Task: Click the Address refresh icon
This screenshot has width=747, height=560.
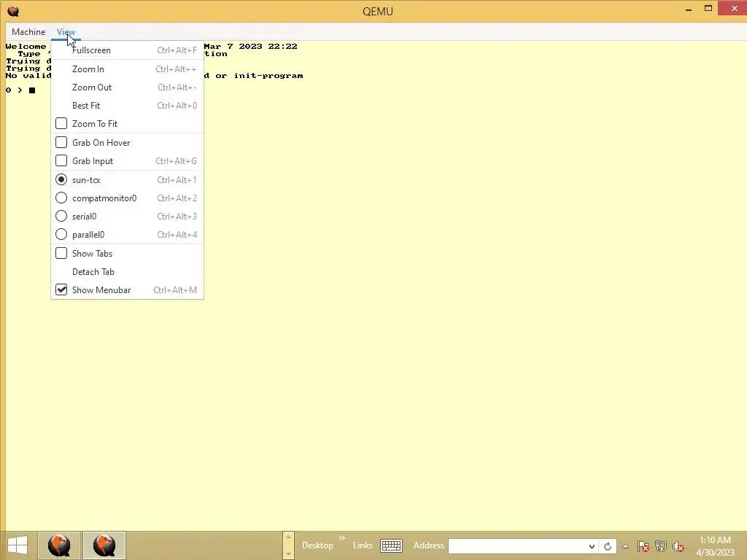Action: pyautogui.click(x=608, y=546)
